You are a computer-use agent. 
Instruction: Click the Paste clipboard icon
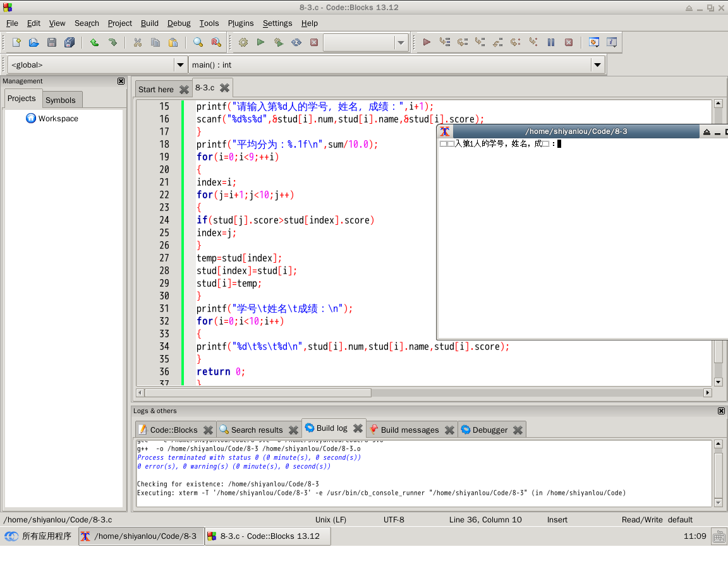pyautogui.click(x=173, y=43)
